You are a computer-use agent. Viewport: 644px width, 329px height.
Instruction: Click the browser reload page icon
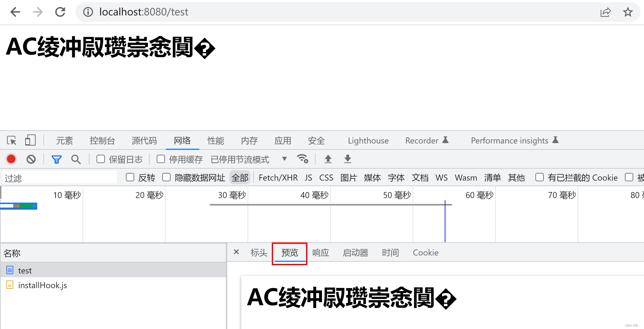[x=60, y=12]
